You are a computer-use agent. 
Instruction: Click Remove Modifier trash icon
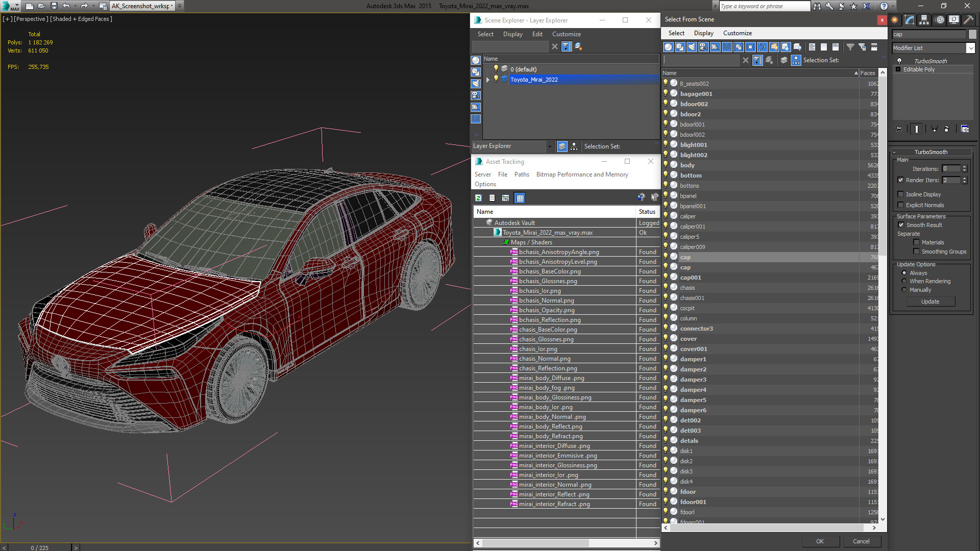click(x=946, y=129)
